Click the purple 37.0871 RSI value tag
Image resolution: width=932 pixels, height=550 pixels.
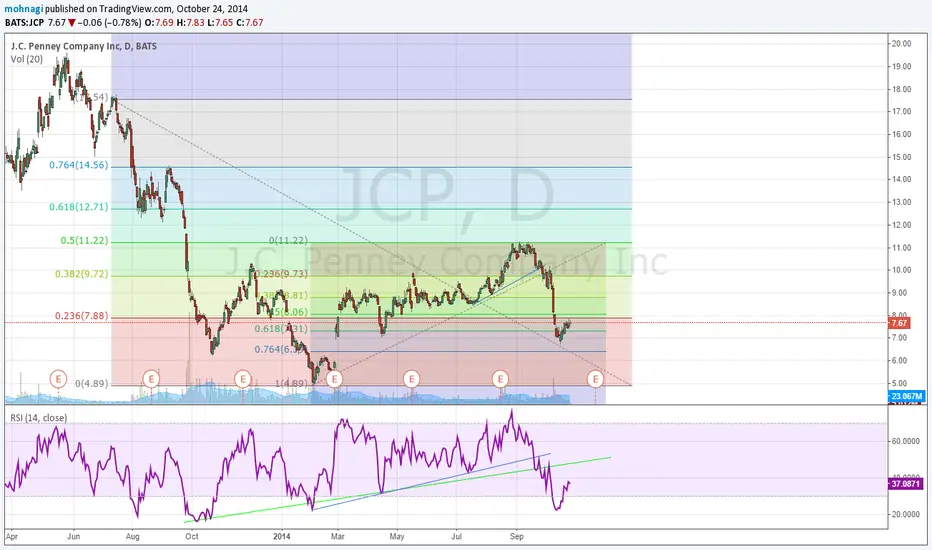point(907,484)
